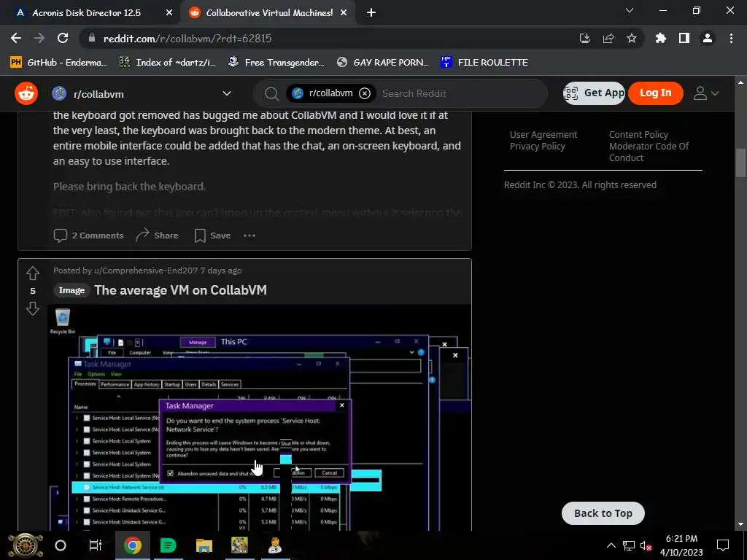Open the 2 Comments link
Viewport: 747px width, 560px height.
[88, 236]
